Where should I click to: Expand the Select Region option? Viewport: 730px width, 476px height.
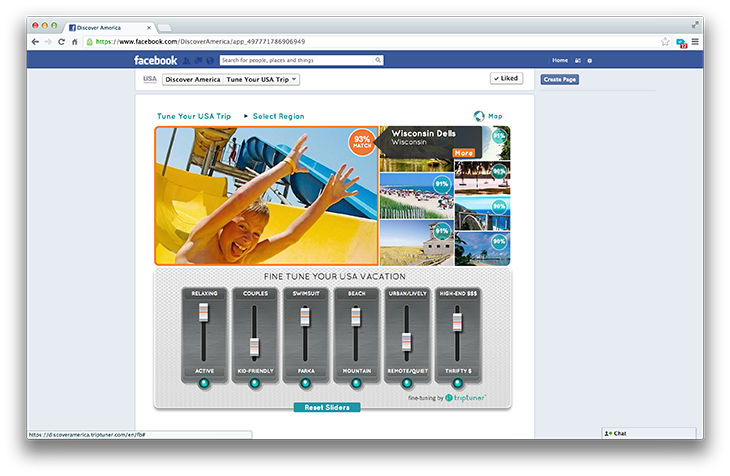(277, 116)
